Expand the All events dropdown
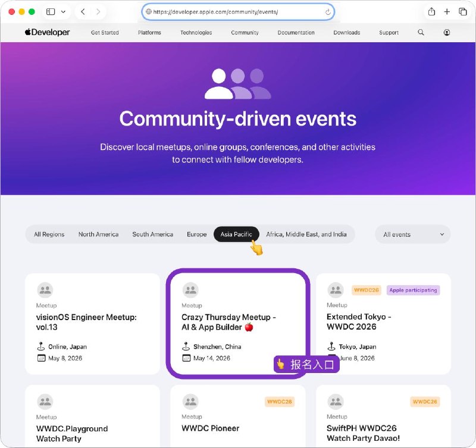 pos(413,234)
